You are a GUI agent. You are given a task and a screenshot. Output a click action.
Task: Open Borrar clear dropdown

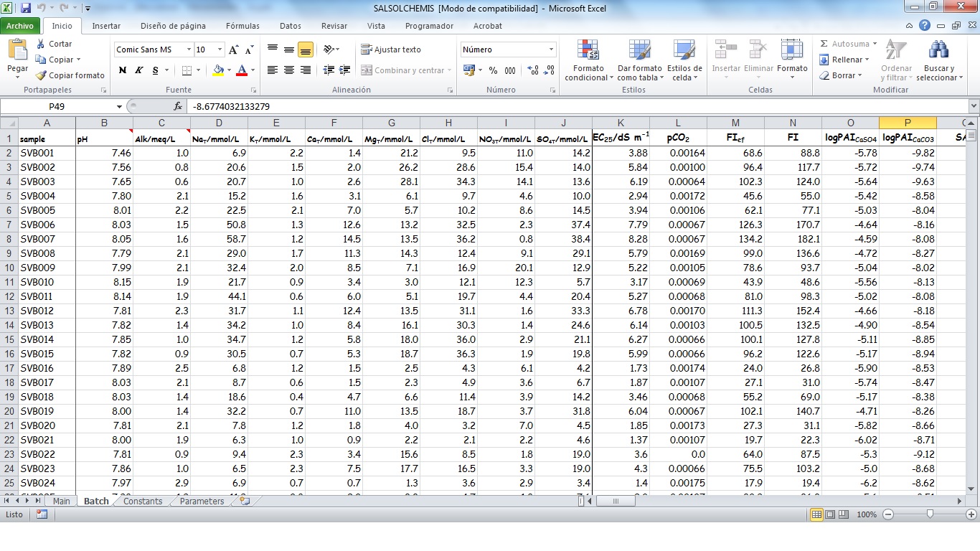coord(840,75)
